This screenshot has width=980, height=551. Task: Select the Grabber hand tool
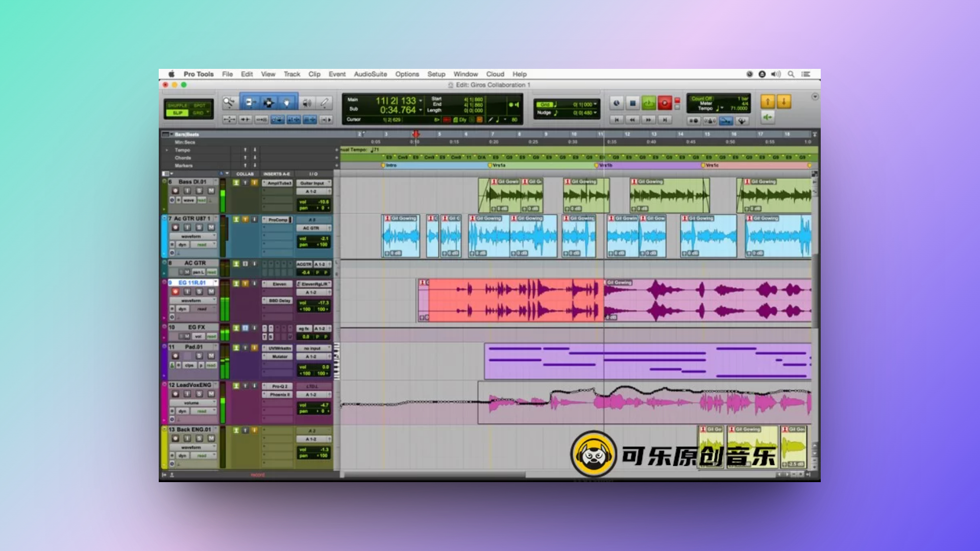pyautogui.click(x=287, y=103)
